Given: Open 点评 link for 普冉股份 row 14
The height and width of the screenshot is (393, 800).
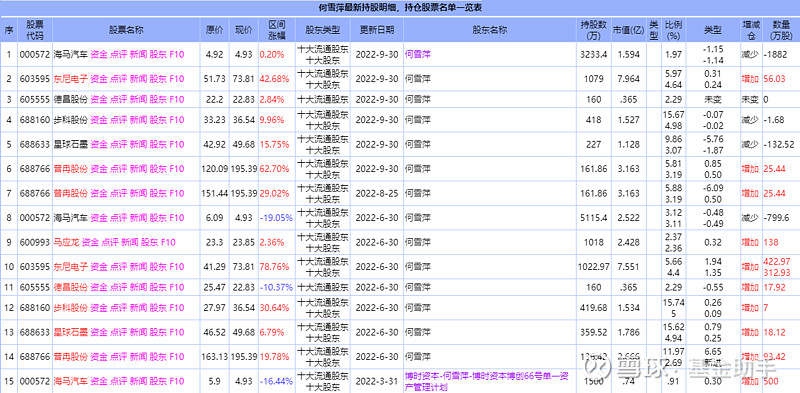Looking at the screenshot, I should (x=119, y=357).
